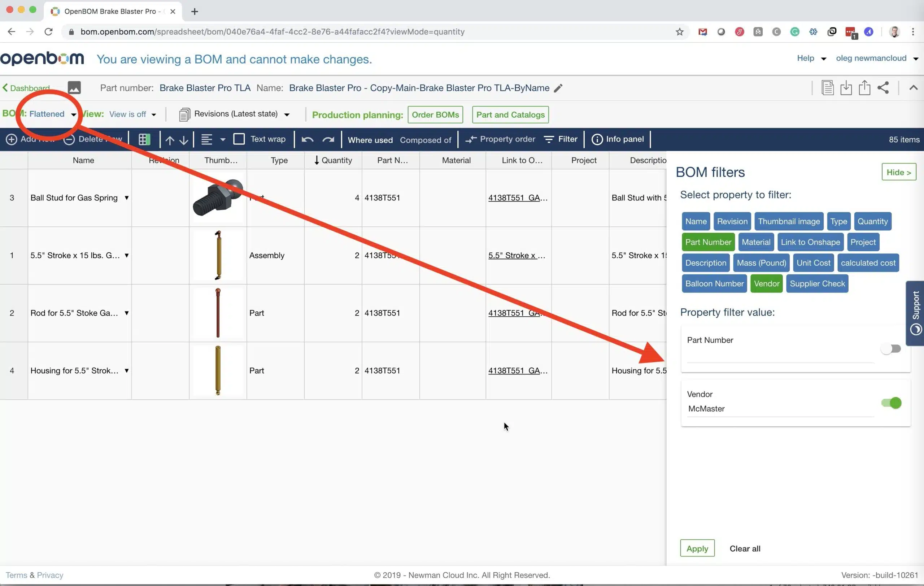Viewport: 924px width, 586px height.
Task: Click the upload import icon
Action: tap(864, 87)
